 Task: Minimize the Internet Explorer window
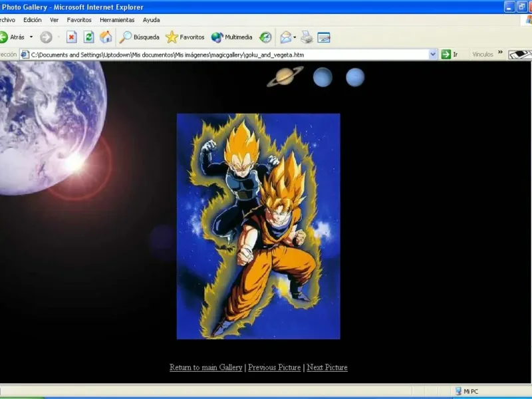(x=509, y=7)
